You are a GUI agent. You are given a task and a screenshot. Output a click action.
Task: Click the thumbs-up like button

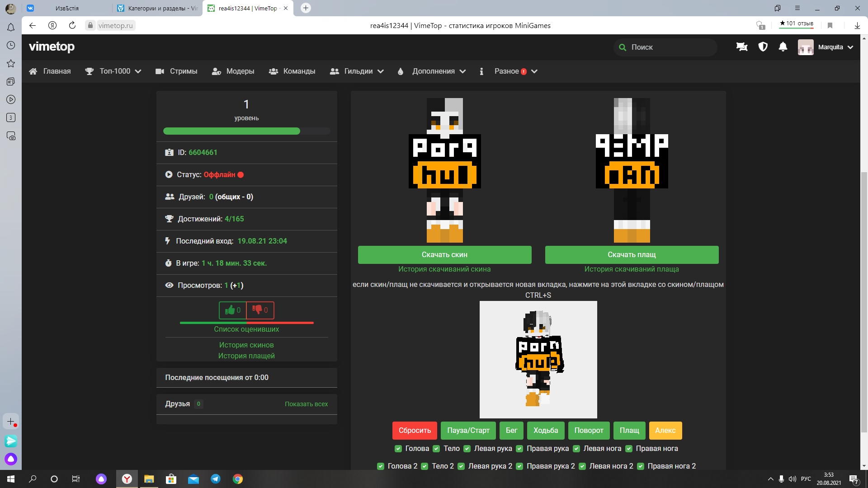(x=232, y=310)
